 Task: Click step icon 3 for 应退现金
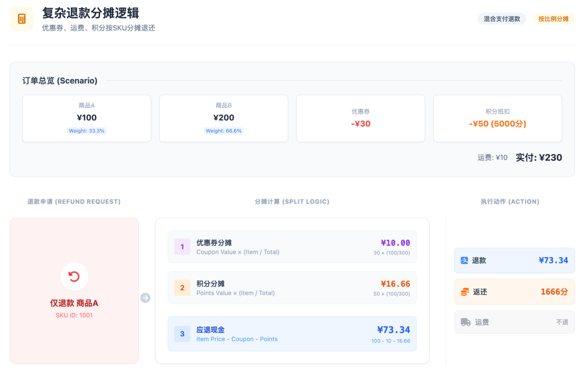[182, 333]
